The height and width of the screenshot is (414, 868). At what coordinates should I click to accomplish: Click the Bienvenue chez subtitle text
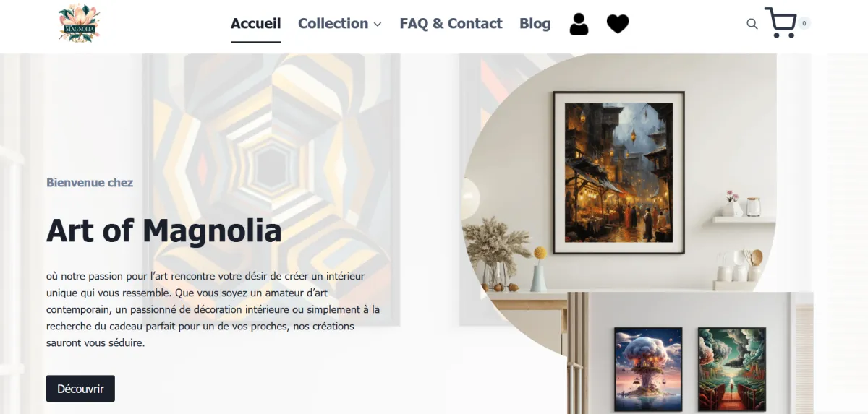90,183
